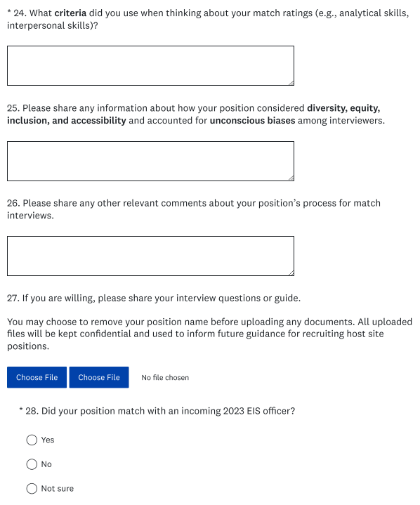
Task: Click question 26 match interviews prompt text
Action: (x=194, y=209)
